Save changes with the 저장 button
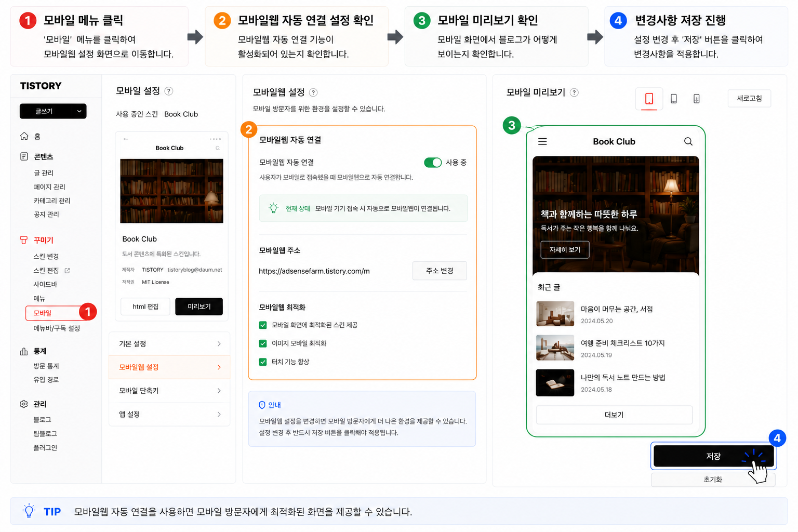Viewport: 798px width, 532px height. (x=713, y=456)
